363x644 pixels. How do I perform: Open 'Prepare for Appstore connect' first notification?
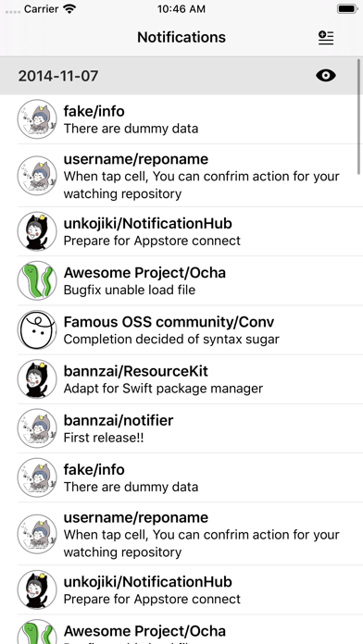tap(181, 231)
